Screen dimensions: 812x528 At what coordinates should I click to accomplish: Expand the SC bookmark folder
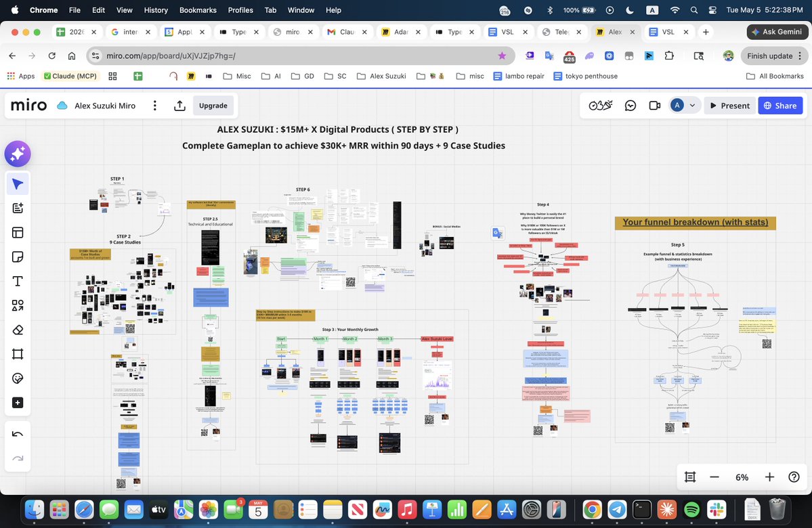(336, 76)
